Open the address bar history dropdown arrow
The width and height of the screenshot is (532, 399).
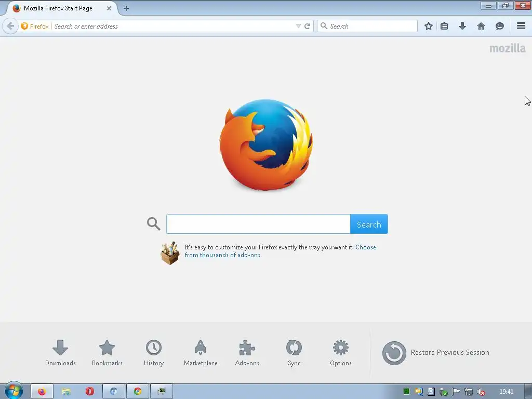tap(298, 26)
